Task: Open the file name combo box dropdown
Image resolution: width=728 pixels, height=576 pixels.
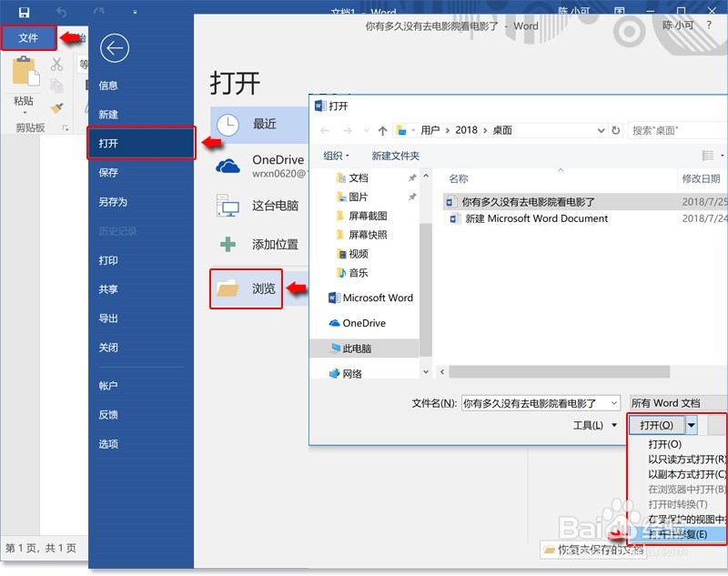Action: 614,403
